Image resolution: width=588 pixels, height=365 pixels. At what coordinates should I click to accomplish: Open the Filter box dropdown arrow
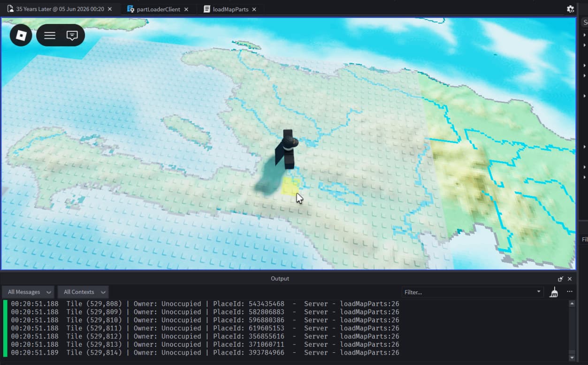click(539, 292)
